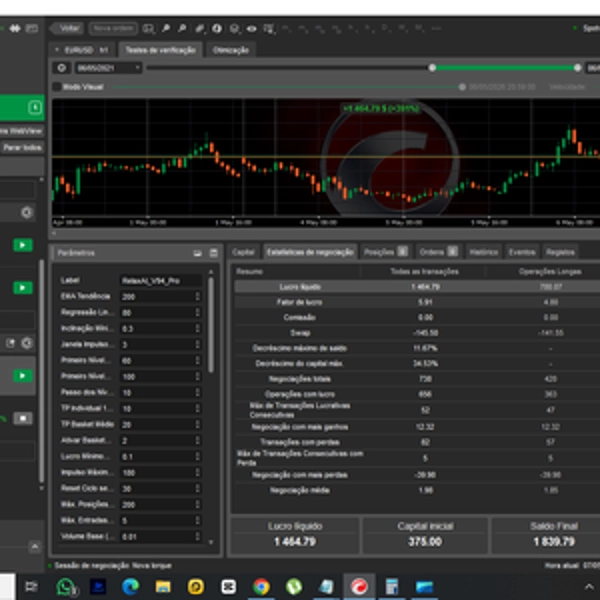This screenshot has height=600, width=600.
Task: Click the double-arrow collapse icon in left sidebar
Action: [15, 28]
